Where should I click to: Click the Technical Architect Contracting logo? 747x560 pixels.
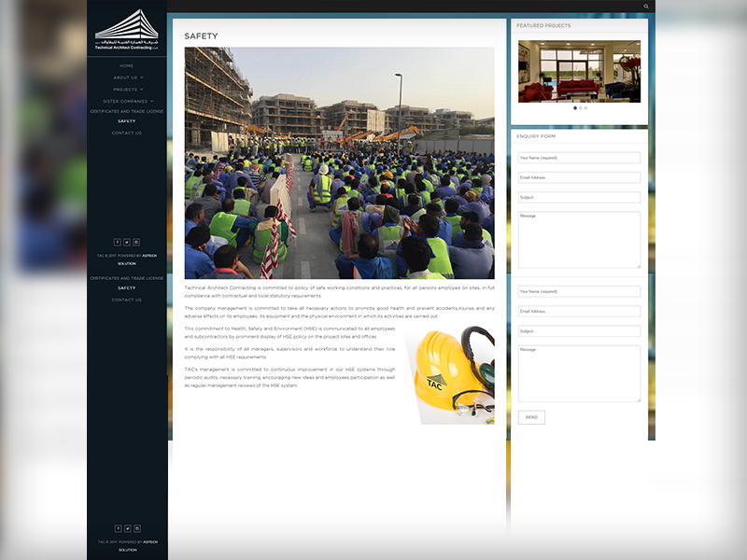tap(127, 29)
